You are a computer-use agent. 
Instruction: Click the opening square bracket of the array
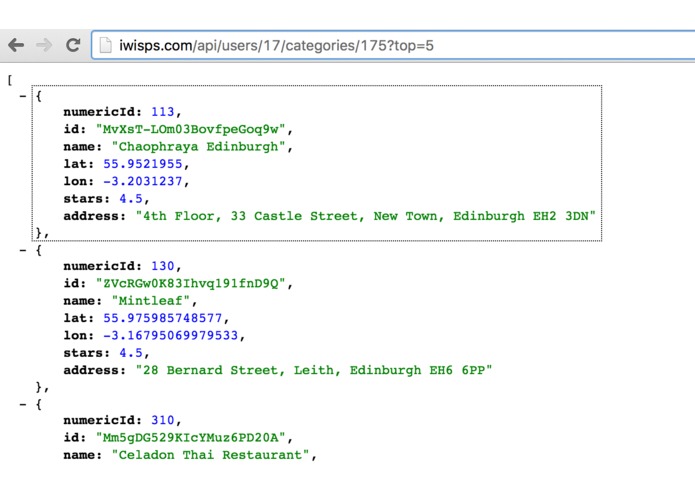pyautogui.click(x=9, y=80)
